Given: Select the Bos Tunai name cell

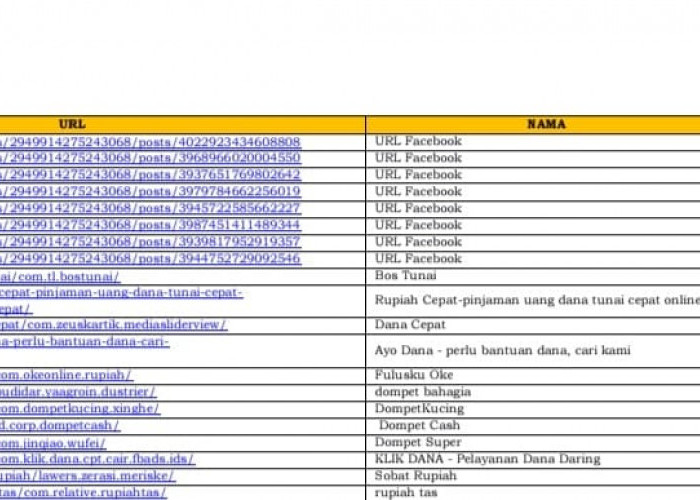Looking at the screenshot, I should tap(533, 276).
